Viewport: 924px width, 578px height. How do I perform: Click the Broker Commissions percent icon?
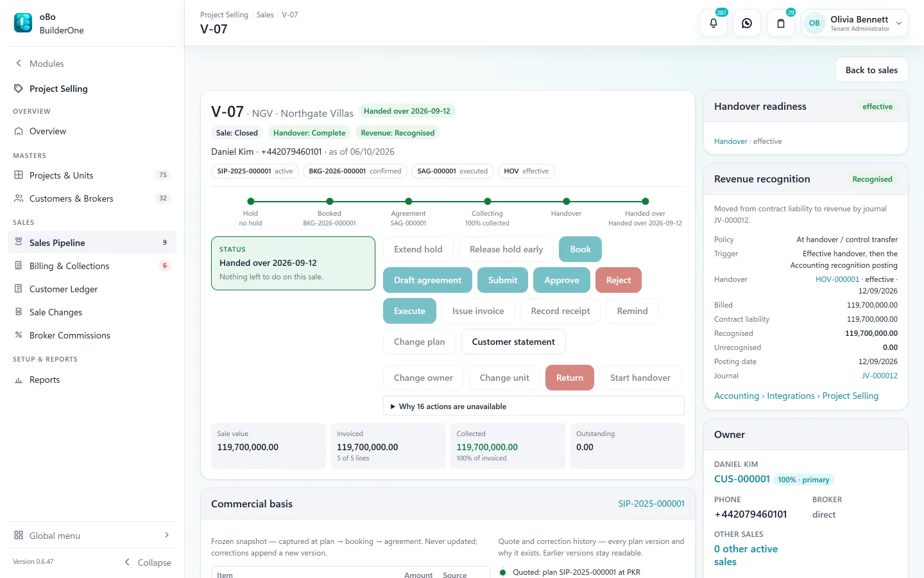[x=19, y=335]
